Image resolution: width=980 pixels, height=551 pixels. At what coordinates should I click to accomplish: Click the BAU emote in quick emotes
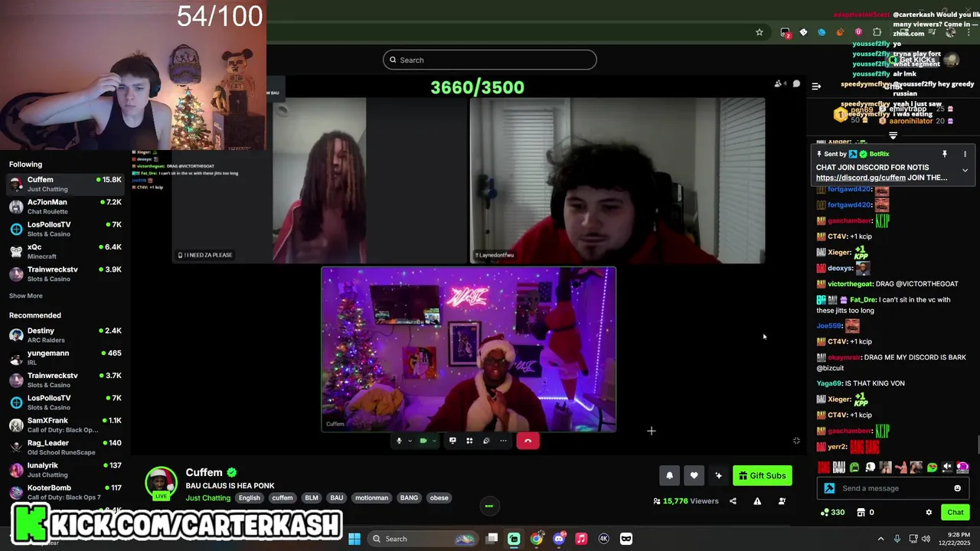[x=839, y=467]
